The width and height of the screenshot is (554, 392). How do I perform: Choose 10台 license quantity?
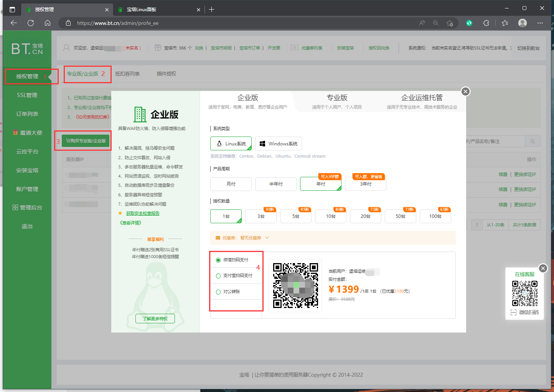(x=331, y=216)
